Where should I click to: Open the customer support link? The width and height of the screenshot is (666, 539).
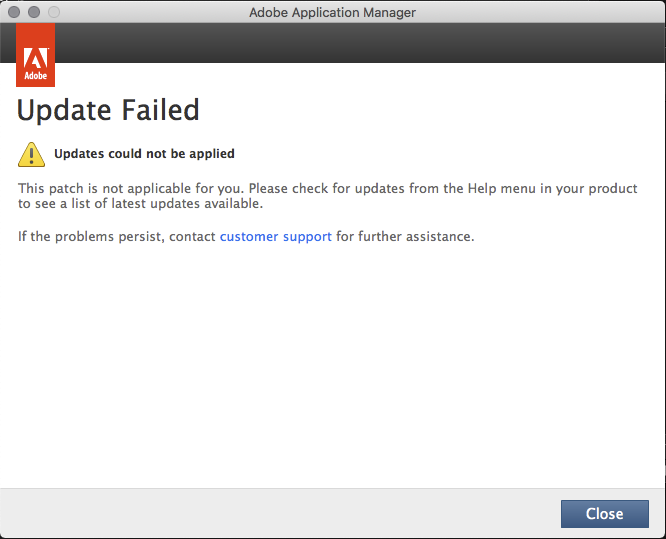[x=275, y=237]
